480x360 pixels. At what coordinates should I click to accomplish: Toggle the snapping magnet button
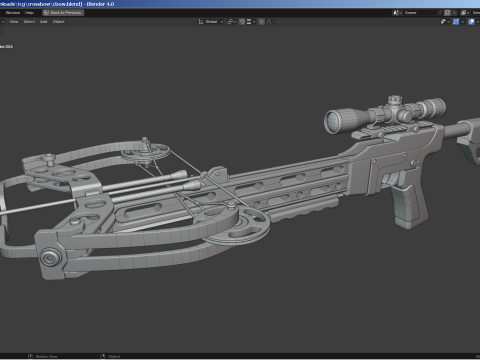point(242,22)
